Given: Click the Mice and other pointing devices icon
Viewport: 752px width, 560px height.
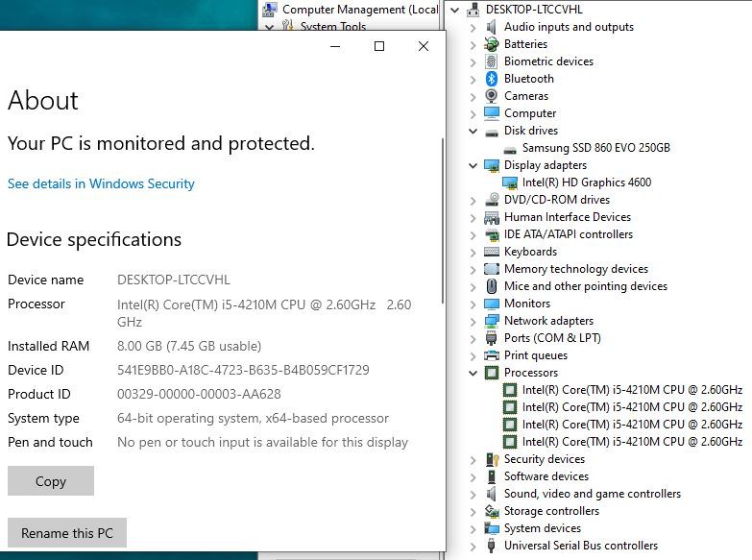Looking at the screenshot, I should click(492, 286).
